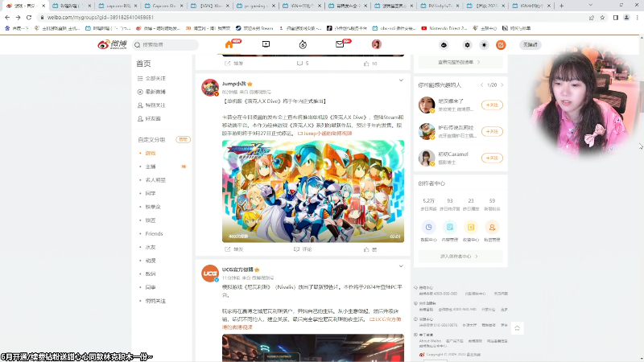Image resolution: width=644 pixels, height=362 pixels.
Task: Open the Friends custom group
Action: click(154, 234)
